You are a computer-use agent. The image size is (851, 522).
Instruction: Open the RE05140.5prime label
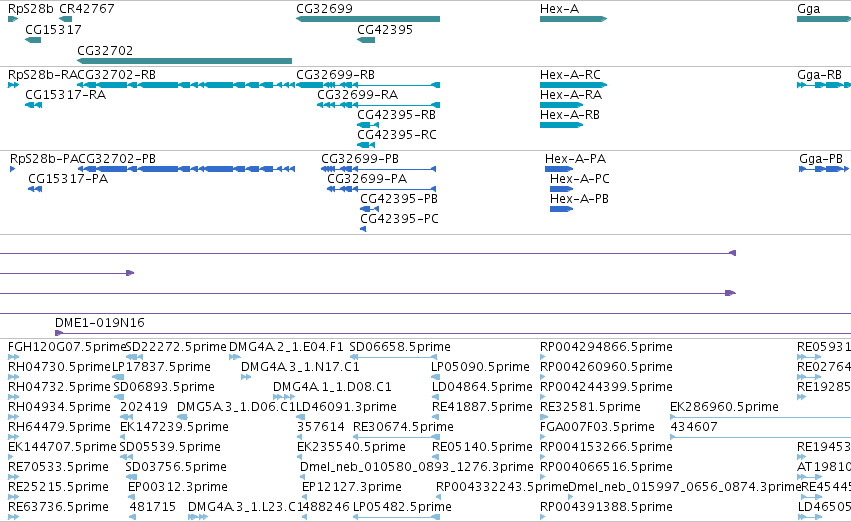point(482,447)
